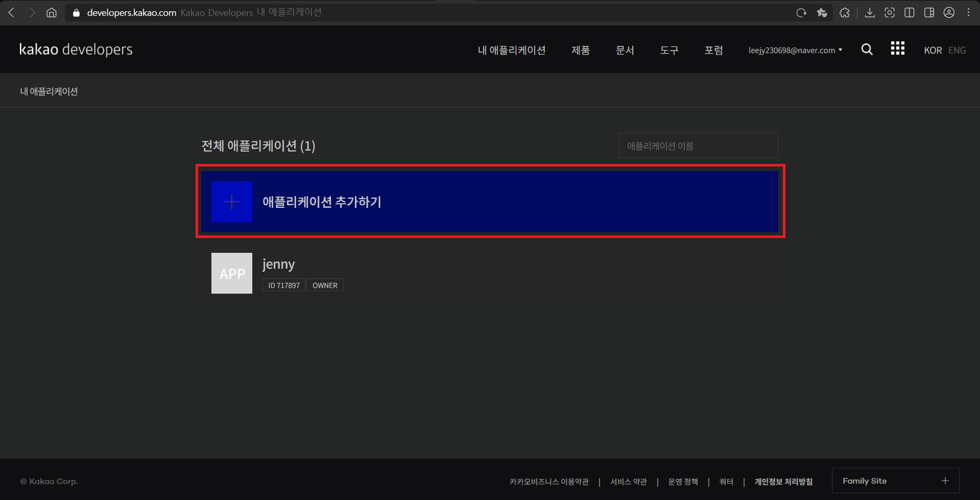Screen dimensions: 980x500
Task: Click the 애플리케이션 이름 search field
Action: click(x=699, y=146)
